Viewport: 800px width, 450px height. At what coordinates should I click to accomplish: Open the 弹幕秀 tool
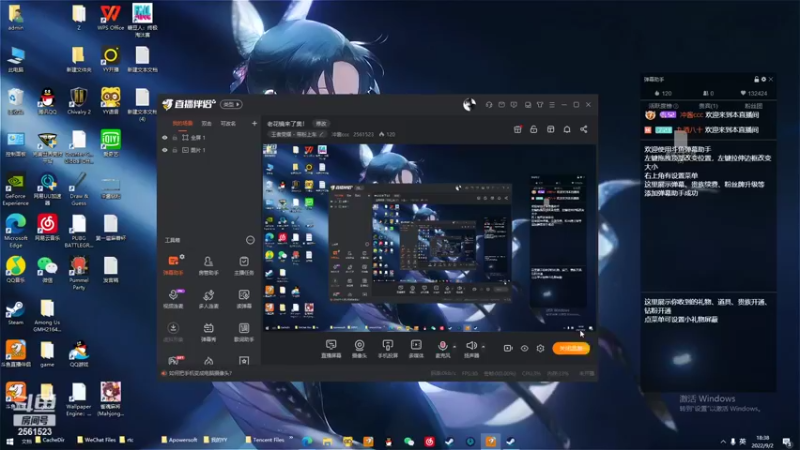click(x=208, y=332)
